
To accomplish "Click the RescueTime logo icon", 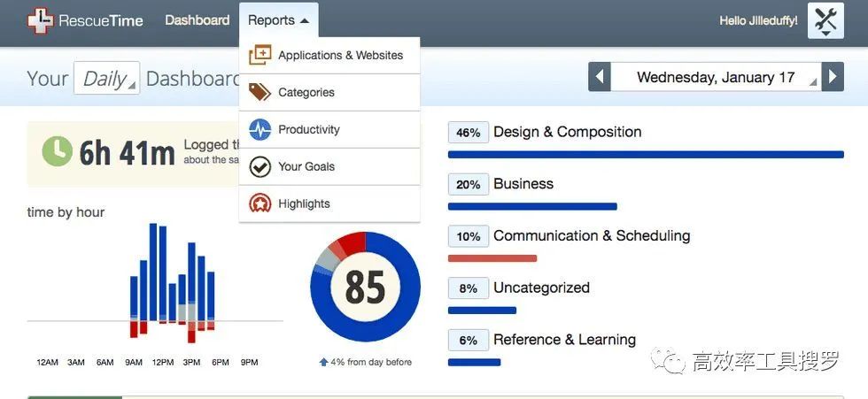I will [41, 21].
